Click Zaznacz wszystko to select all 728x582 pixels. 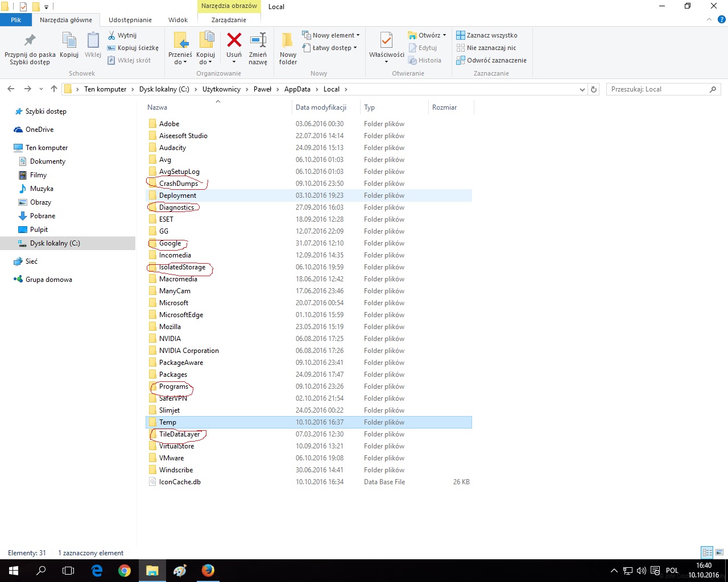pos(487,35)
